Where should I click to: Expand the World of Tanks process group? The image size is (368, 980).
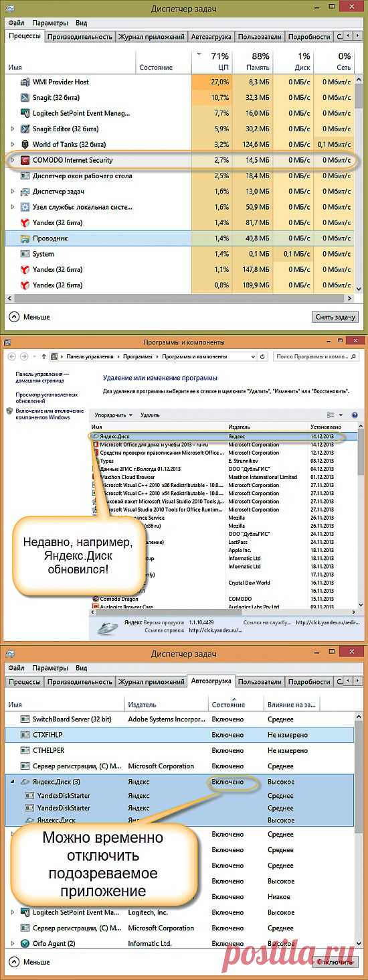click(x=13, y=144)
